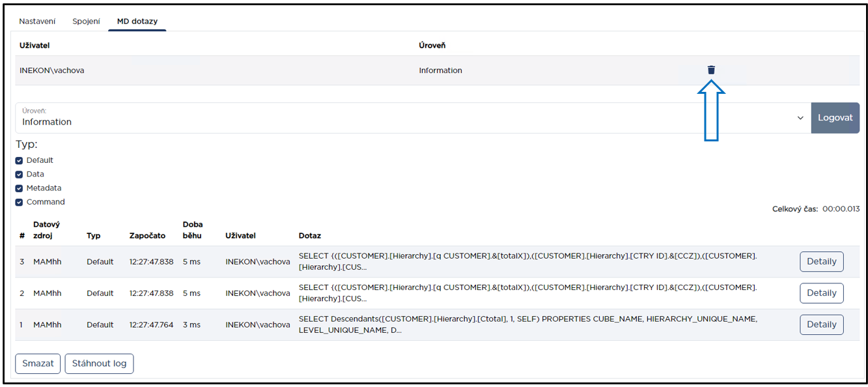Toggle the Default type checkbox

tap(19, 160)
